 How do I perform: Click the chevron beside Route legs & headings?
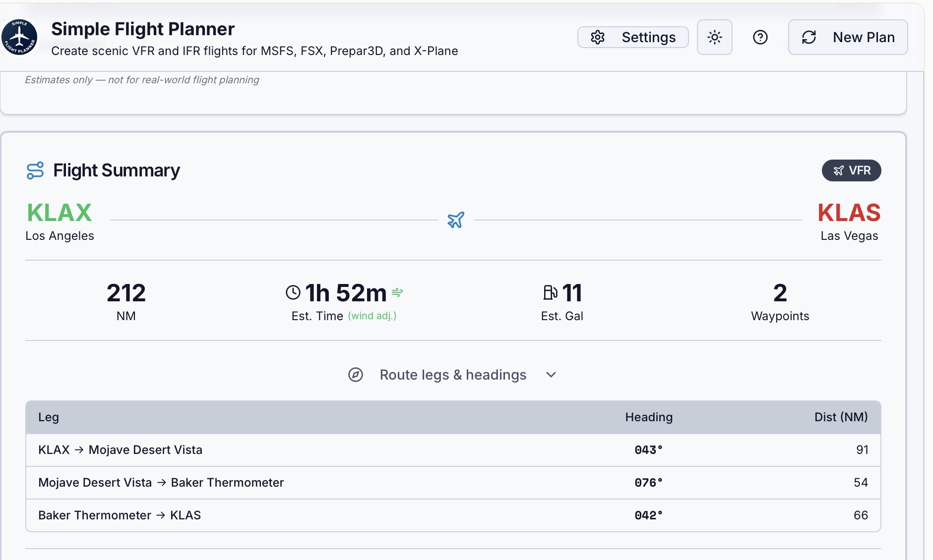click(551, 375)
